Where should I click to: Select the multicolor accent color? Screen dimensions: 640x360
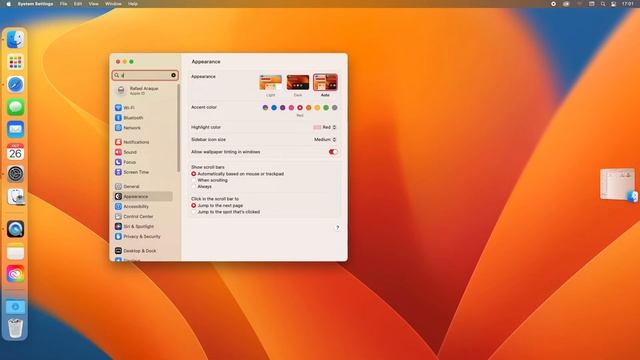coord(265,108)
